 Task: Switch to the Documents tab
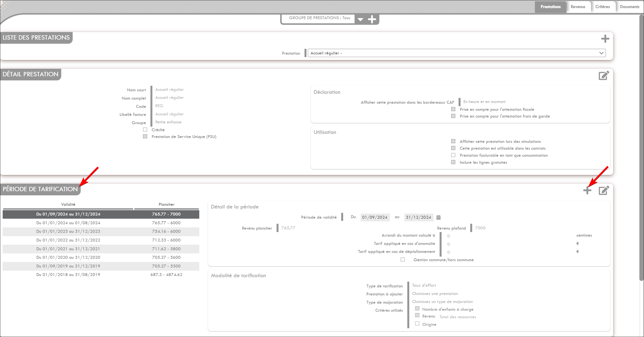point(629,7)
